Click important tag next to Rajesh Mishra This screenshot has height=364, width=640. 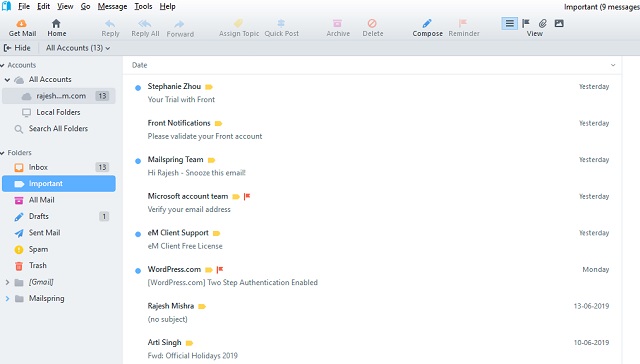[x=202, y=306]
